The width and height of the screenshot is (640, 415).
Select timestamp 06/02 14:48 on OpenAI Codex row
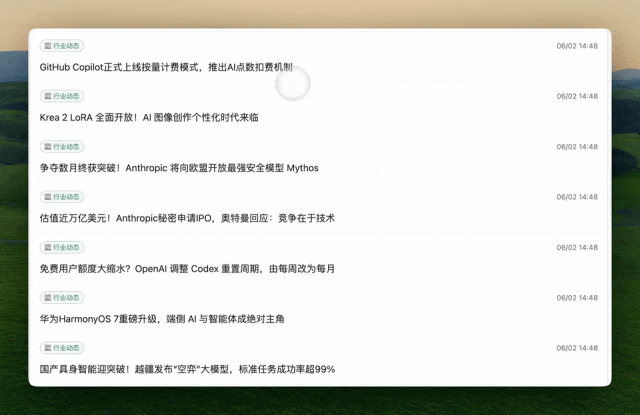click(x=577, y=248)
